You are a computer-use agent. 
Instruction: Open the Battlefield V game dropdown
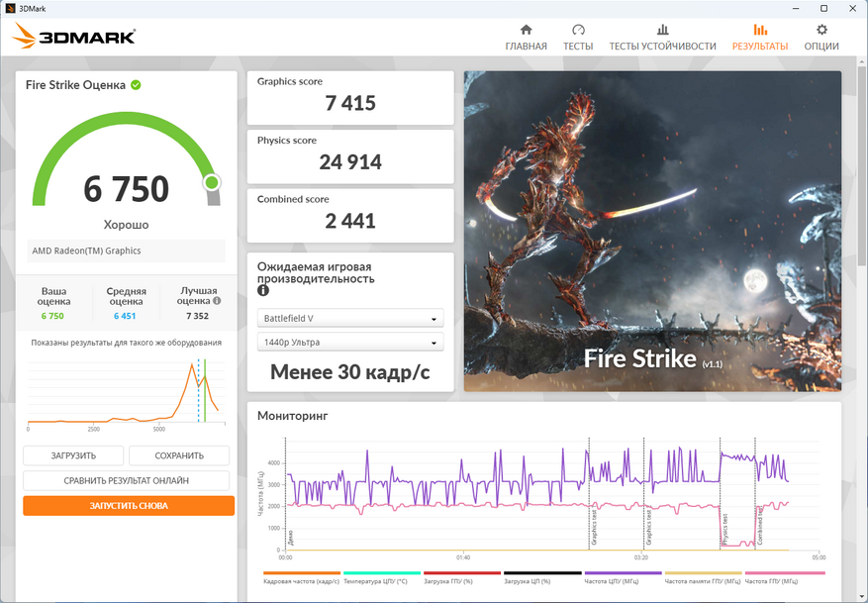350,319
